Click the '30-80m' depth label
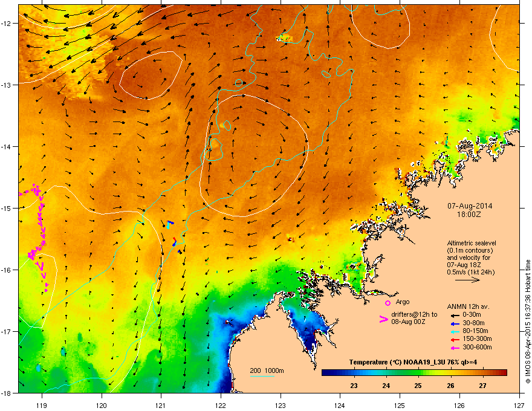 pyautogui.click(x=473, y=323)
